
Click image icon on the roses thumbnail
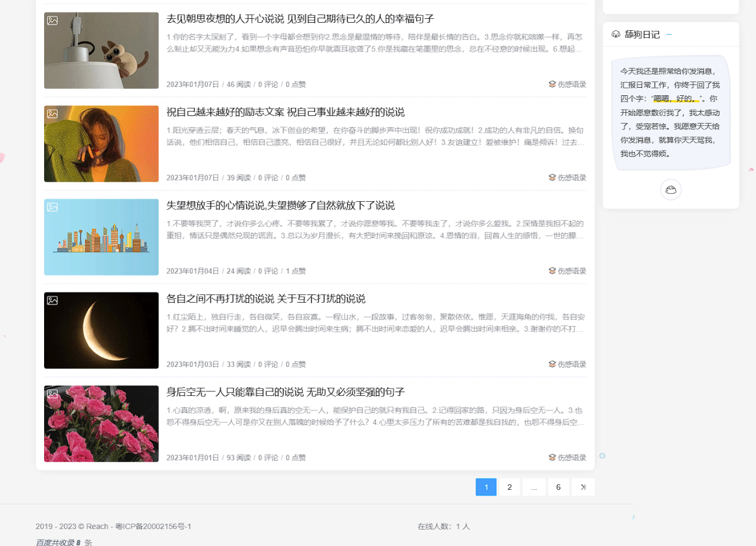tap(52, 393)
